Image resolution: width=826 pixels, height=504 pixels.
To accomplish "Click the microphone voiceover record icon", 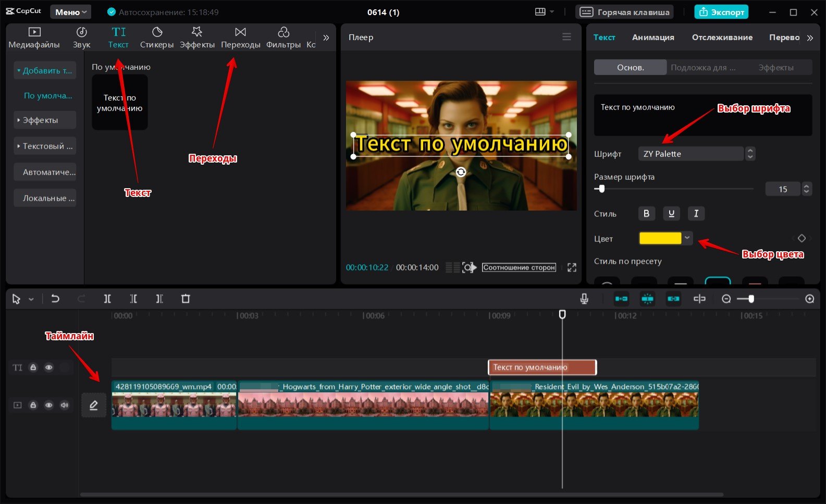I will 584,299.
